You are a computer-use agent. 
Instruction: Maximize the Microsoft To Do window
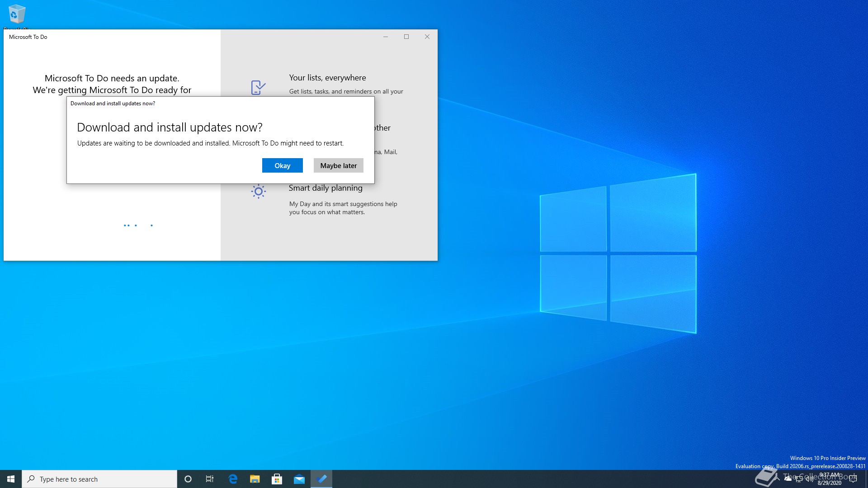[406, 37]
